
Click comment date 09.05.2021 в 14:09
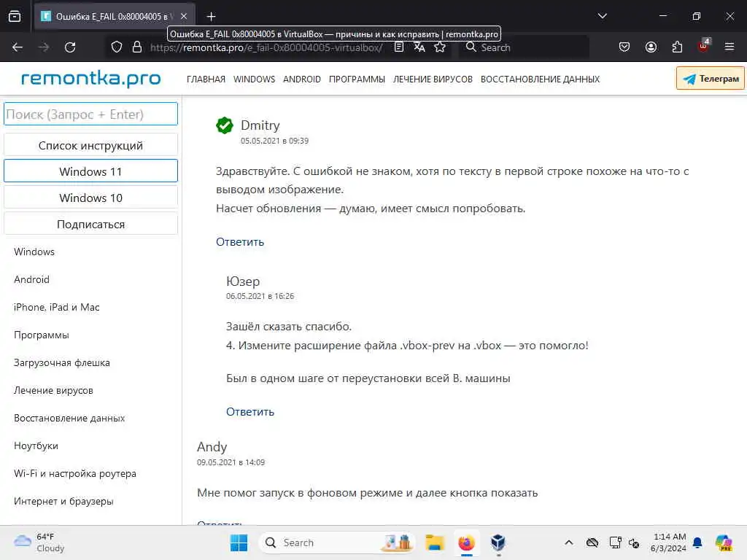click(x=231, y=462)
